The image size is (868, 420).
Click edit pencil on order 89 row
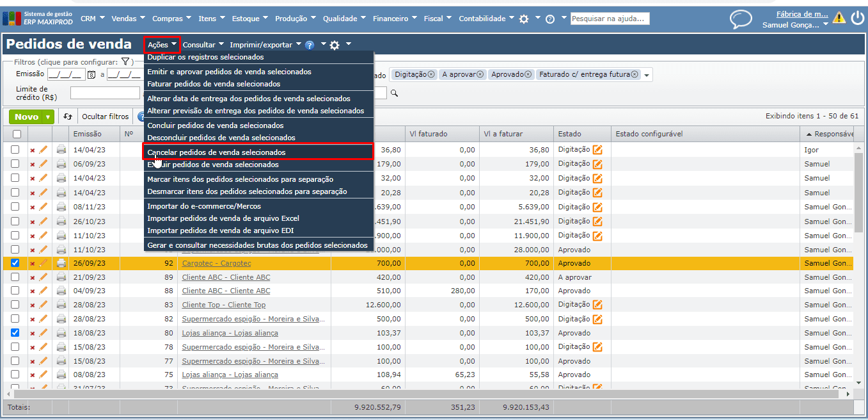(43, 277)
